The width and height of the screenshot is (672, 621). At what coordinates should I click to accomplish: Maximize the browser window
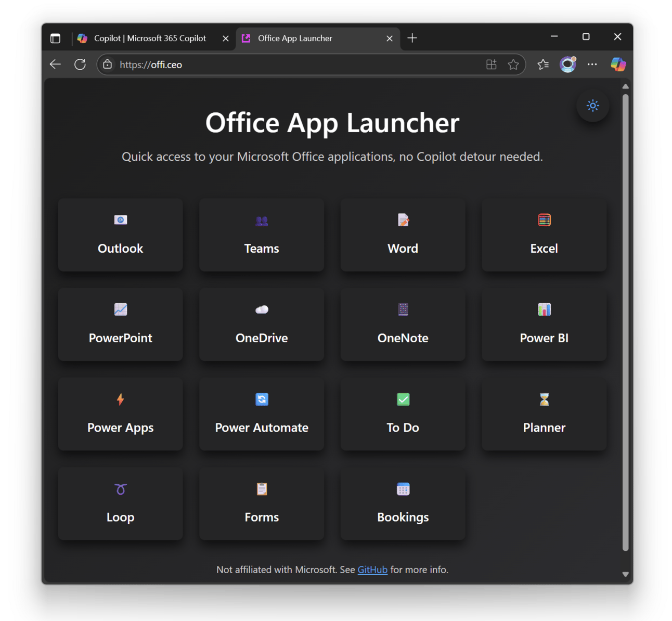click(x=586, y=36)
